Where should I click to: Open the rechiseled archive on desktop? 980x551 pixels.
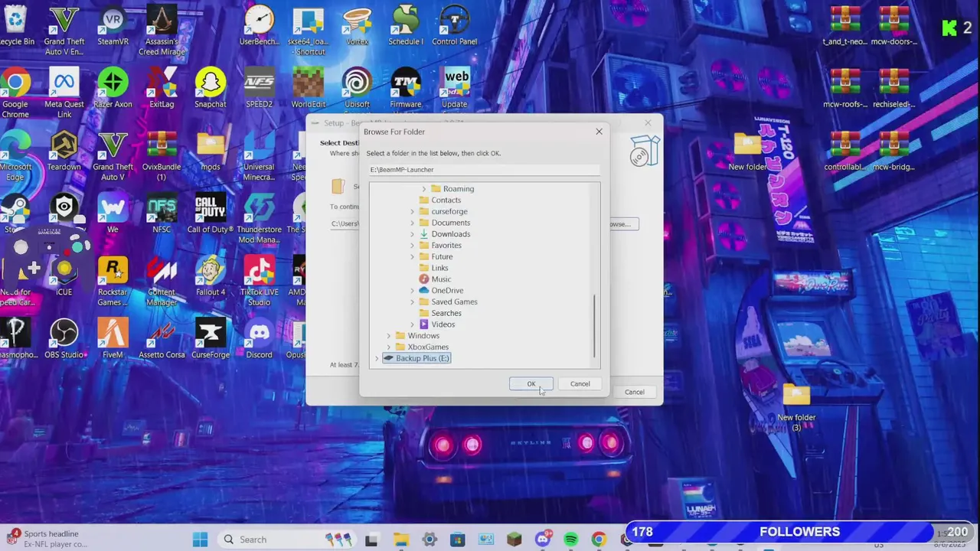(893, 90)
